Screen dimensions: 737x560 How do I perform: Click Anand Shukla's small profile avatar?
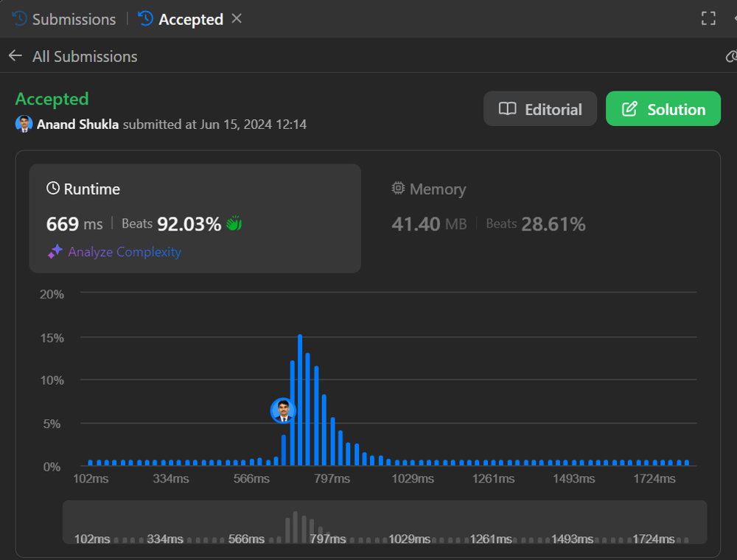pos(24,124)
